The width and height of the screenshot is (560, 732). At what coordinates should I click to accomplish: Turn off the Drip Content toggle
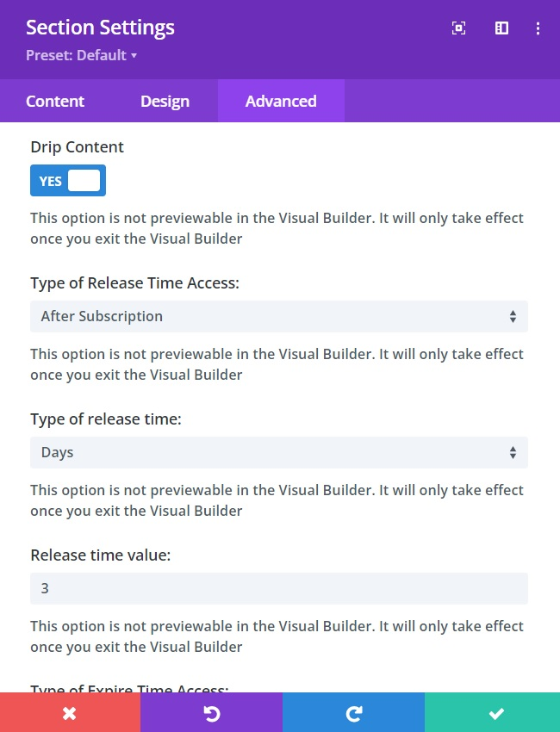click(68, 181)
